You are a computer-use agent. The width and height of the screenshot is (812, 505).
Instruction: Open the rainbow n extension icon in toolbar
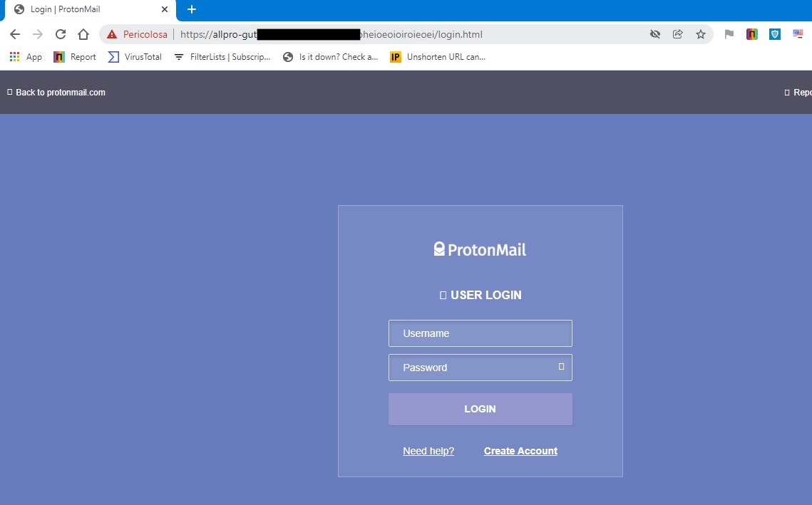[x=752, y=34]
